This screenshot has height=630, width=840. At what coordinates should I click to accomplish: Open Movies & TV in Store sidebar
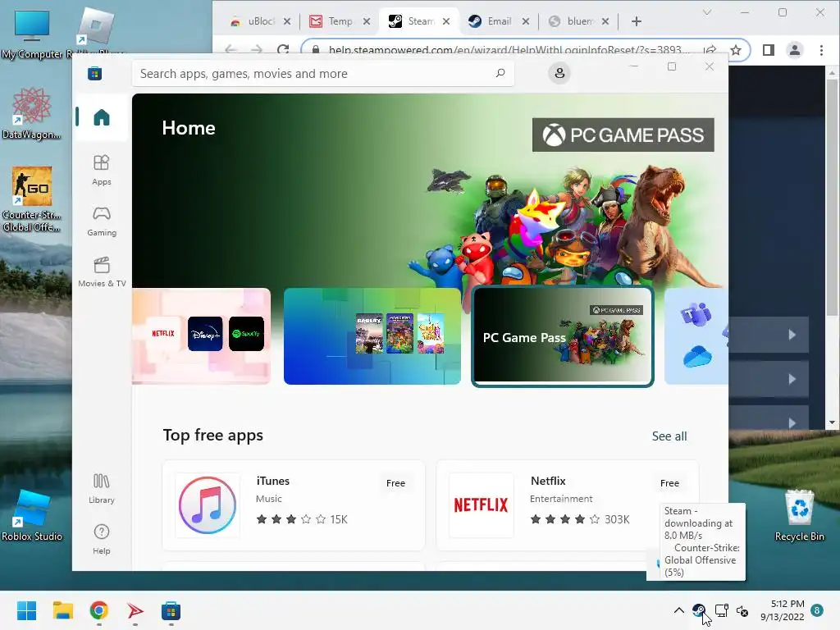point(102,272)
